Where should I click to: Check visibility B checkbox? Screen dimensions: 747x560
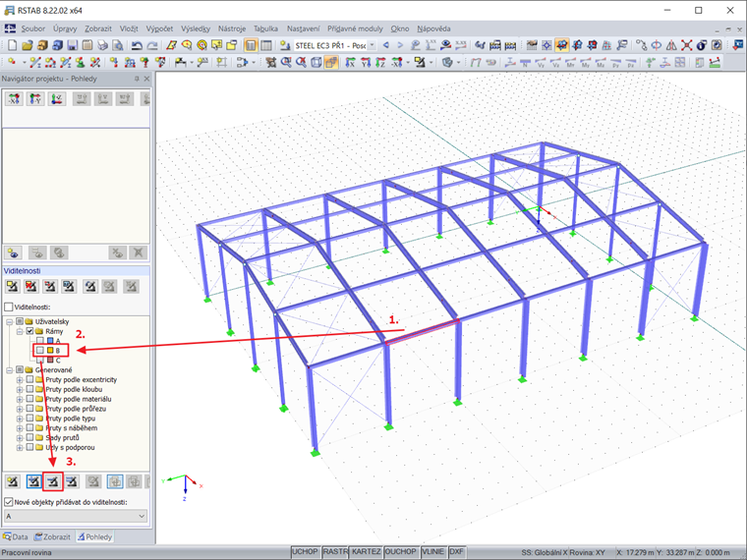tap(40, 351)
